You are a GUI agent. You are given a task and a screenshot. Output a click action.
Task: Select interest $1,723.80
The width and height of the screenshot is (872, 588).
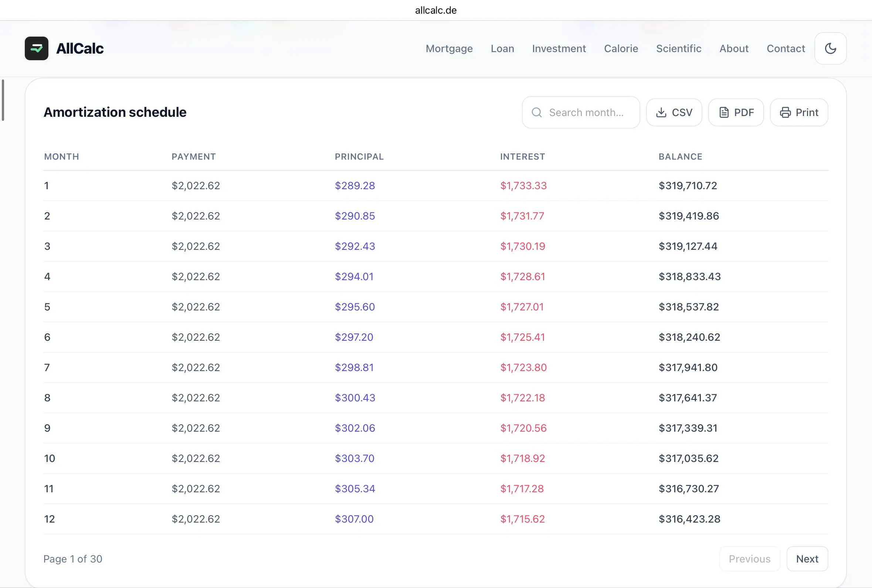[x=523, y=367]
